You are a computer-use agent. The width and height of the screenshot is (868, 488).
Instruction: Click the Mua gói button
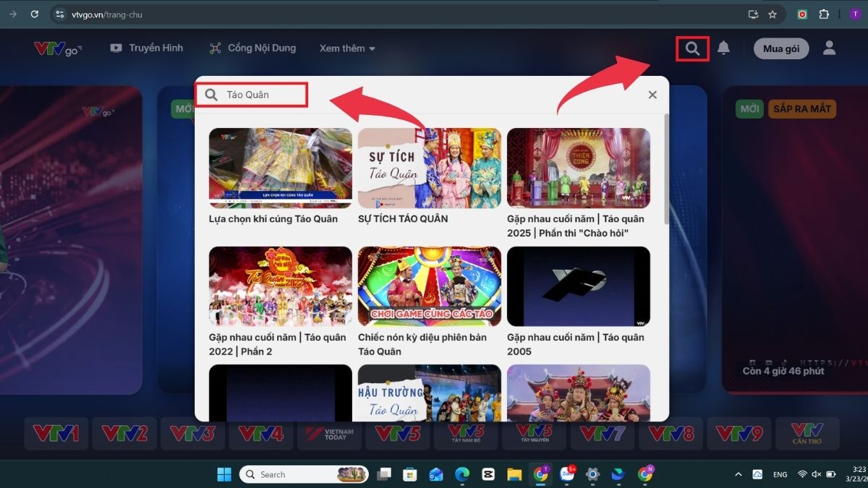click(780, 48)
